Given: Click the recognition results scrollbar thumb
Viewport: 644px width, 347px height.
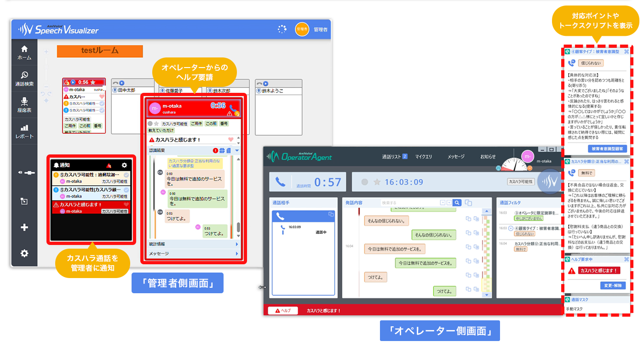Looking at the screenshot, I should [238, 227].
